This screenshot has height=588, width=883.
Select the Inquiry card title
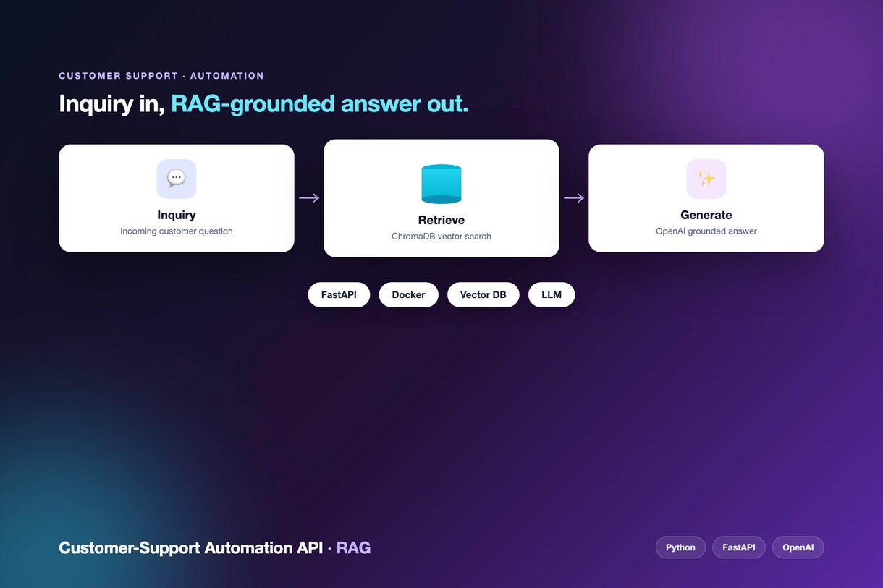coord(177,215)
